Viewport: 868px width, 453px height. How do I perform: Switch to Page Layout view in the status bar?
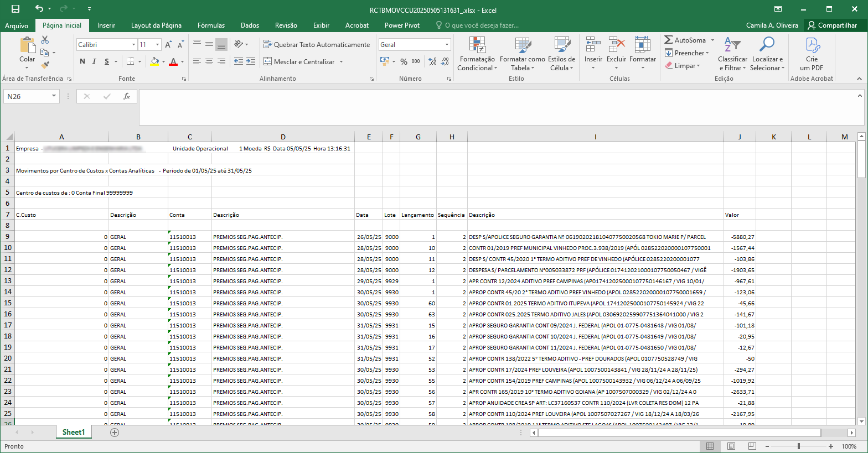click(x=731, y=446)
